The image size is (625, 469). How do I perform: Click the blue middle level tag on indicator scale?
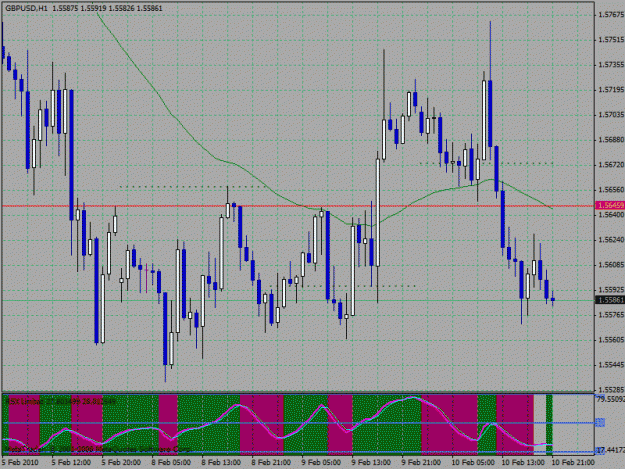coord(600,423)
